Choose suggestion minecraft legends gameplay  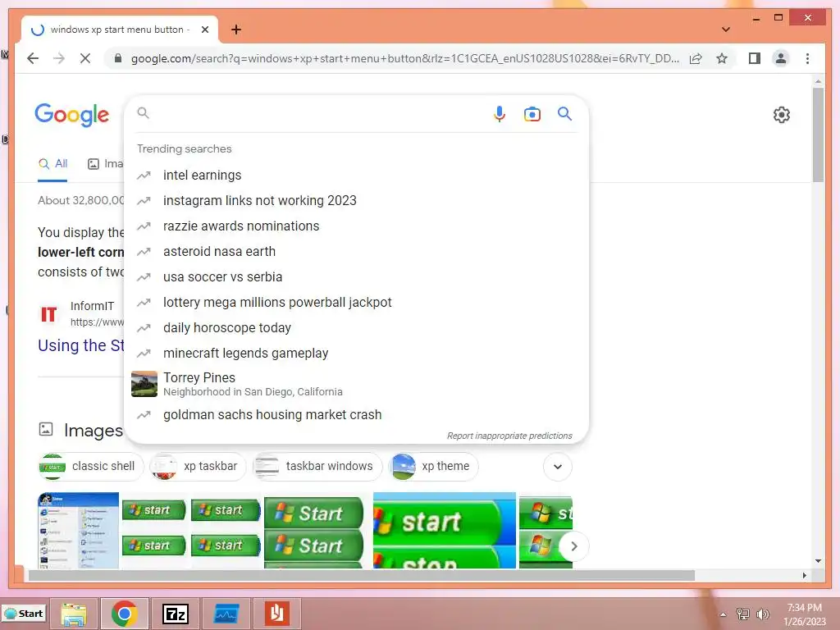click(x=356, y=353)
